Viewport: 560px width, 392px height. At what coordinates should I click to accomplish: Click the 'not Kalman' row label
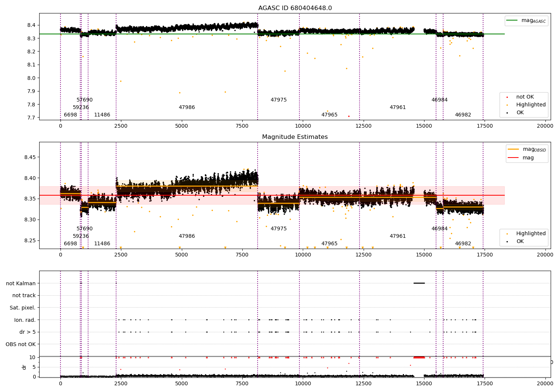click(21, 283)
